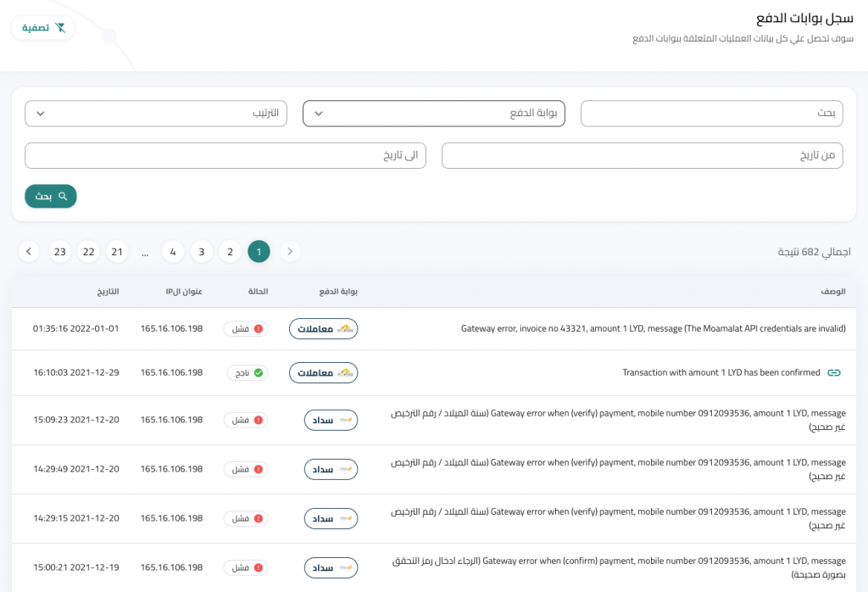Click the ellipsis to show more pages
Image resolution: width=868 pixels, height=592 pixels.
(145, 252)
